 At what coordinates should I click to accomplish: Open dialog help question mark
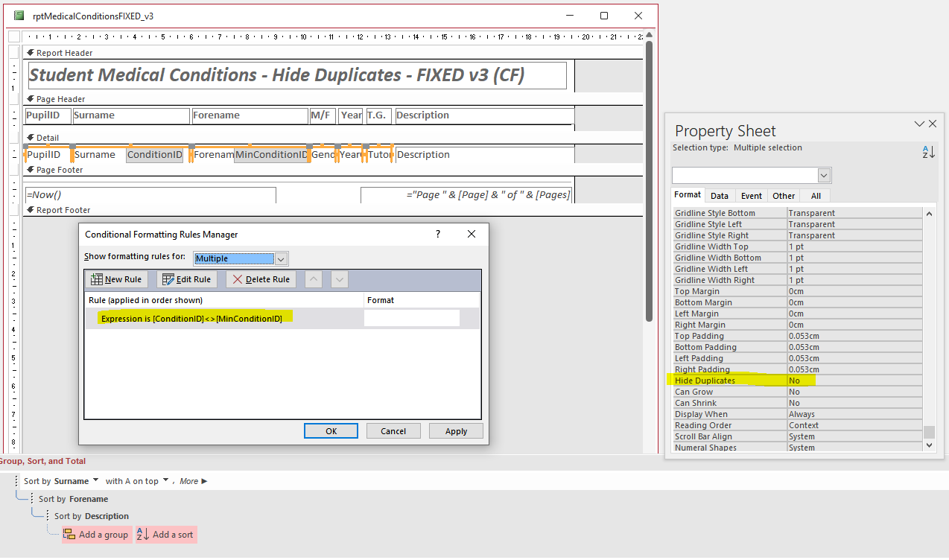coord(438,234)
